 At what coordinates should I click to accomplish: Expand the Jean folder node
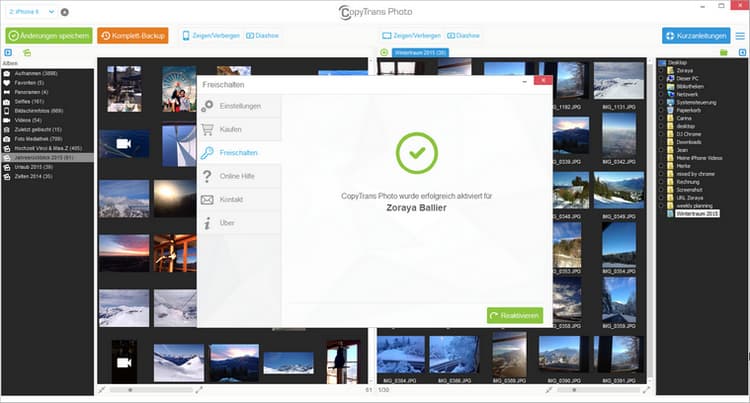(662, 150)
